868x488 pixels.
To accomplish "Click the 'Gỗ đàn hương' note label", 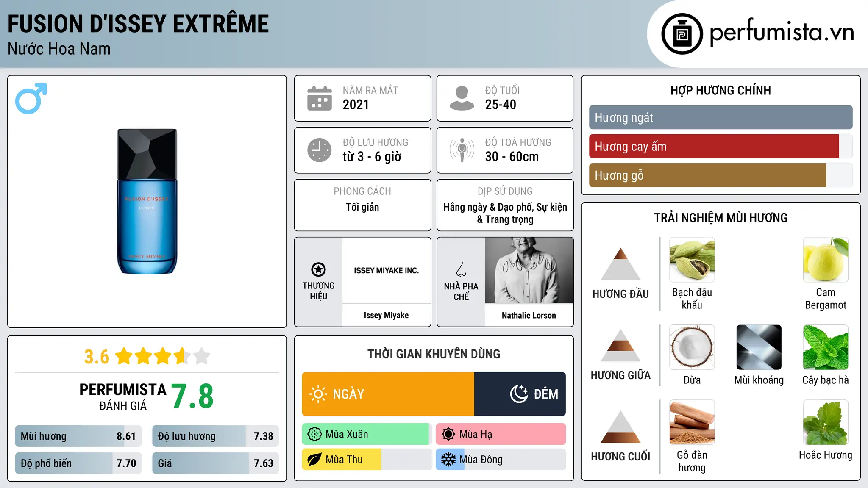I will coord(692,461).
